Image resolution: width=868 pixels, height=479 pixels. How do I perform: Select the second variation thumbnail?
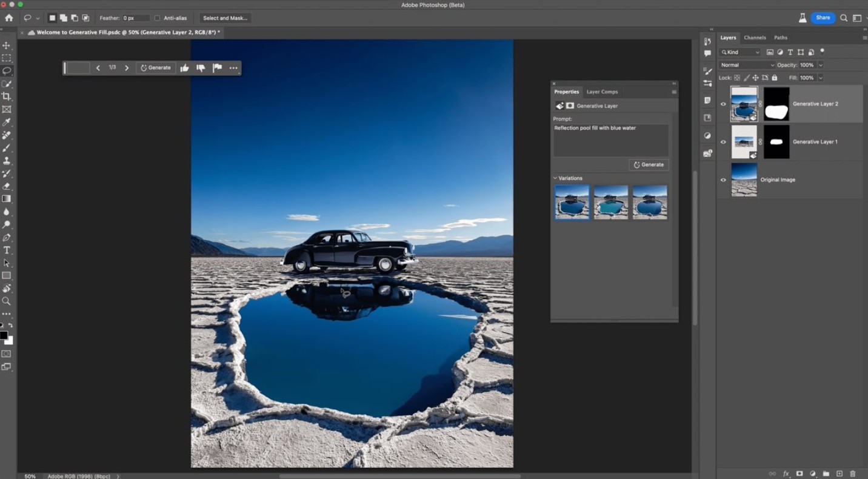[610, 202]
